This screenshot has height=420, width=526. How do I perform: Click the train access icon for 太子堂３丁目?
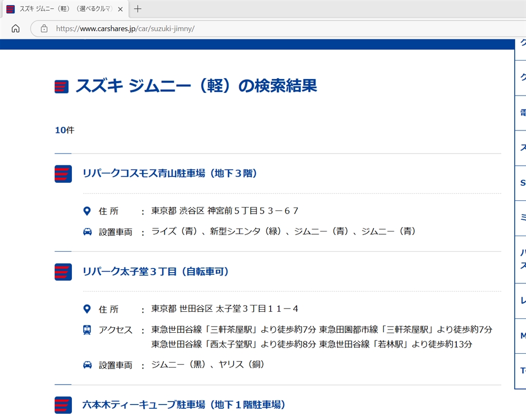pyautogui.click(x=87, y=330)
